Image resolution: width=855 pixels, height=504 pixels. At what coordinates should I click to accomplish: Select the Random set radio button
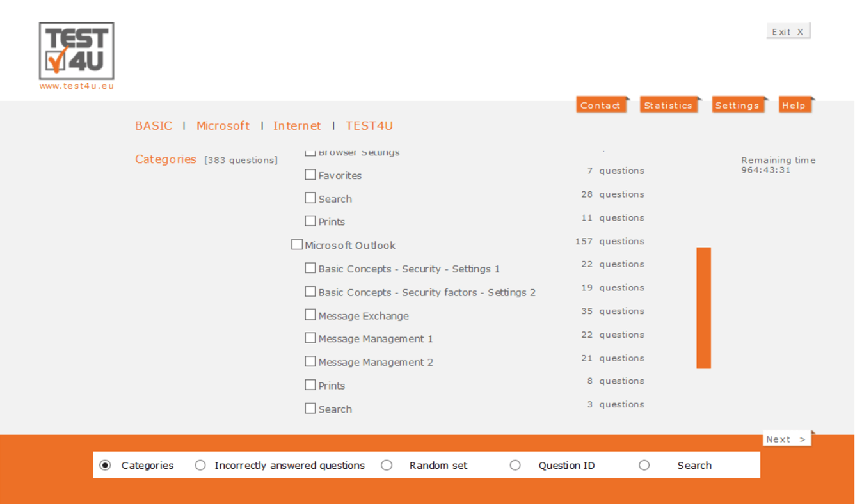[x=387, y=465]
